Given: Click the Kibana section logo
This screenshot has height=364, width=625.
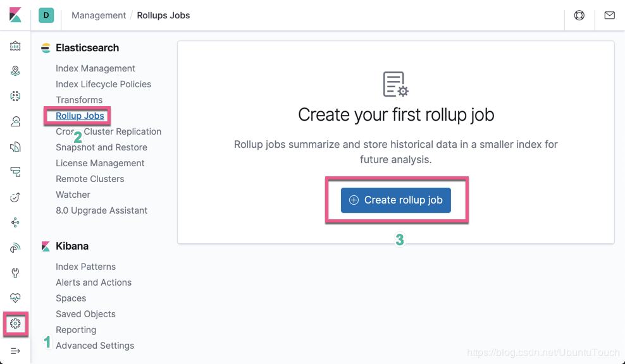Looking at the screenshot, I should [46, 246].
